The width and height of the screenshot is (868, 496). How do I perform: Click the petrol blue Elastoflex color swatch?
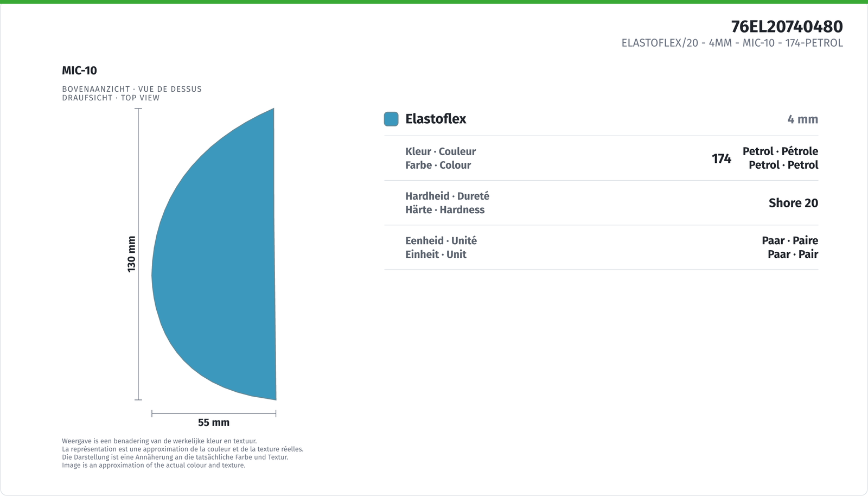pos(391,119)
